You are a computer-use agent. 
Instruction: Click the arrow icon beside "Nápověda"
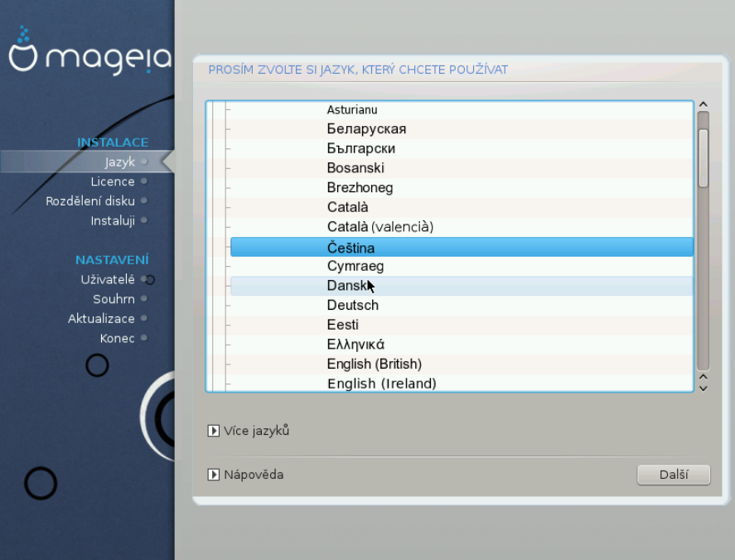pos(214,475)
